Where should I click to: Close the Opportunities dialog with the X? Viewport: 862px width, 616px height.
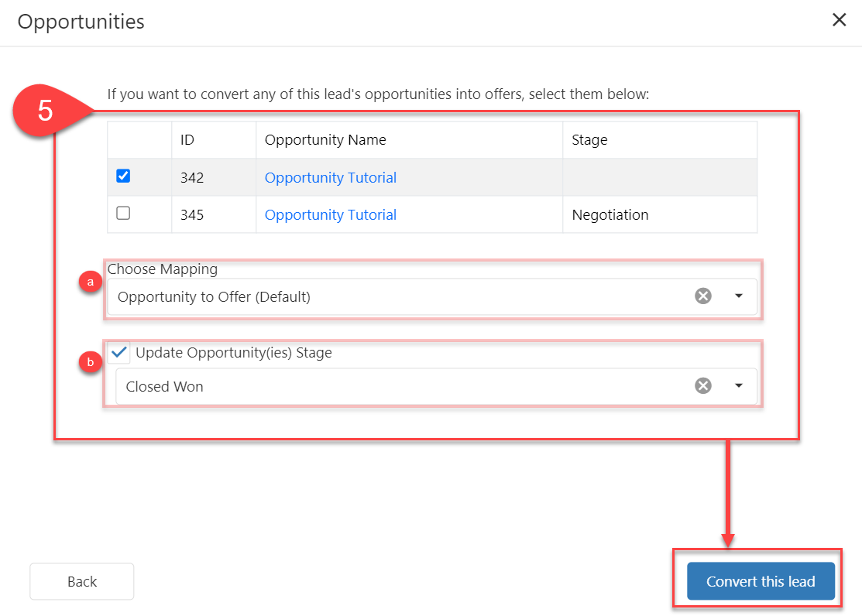click(839, 20)
